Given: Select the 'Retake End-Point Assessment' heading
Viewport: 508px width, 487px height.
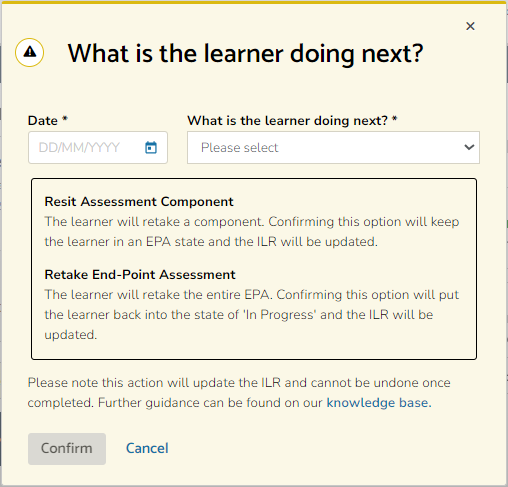Looking at the screenshot, I should (x=140, y=275).
